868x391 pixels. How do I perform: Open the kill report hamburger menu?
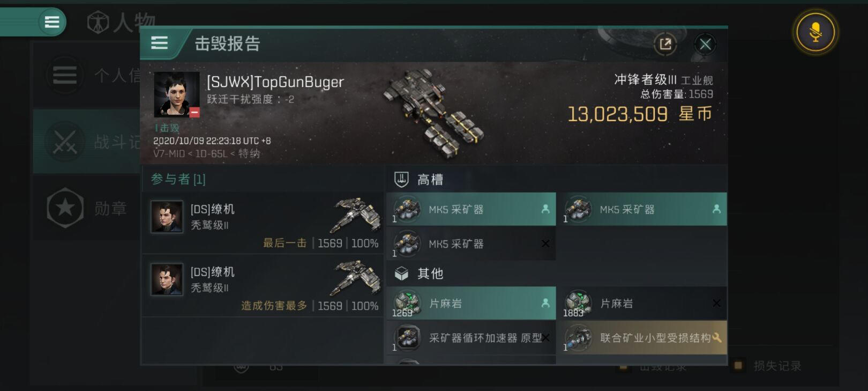(x=159, y=43)
